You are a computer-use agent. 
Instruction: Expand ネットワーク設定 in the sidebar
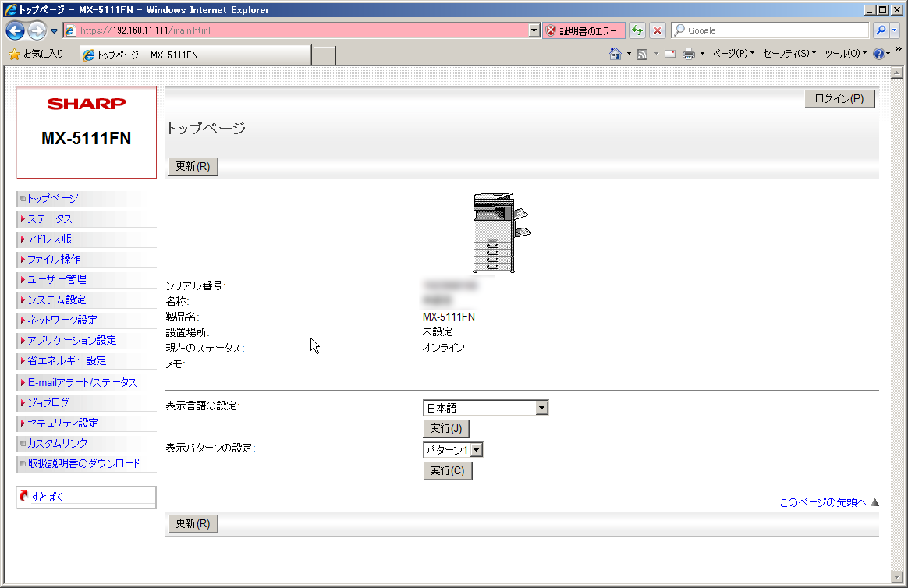[x=62, y=320]
